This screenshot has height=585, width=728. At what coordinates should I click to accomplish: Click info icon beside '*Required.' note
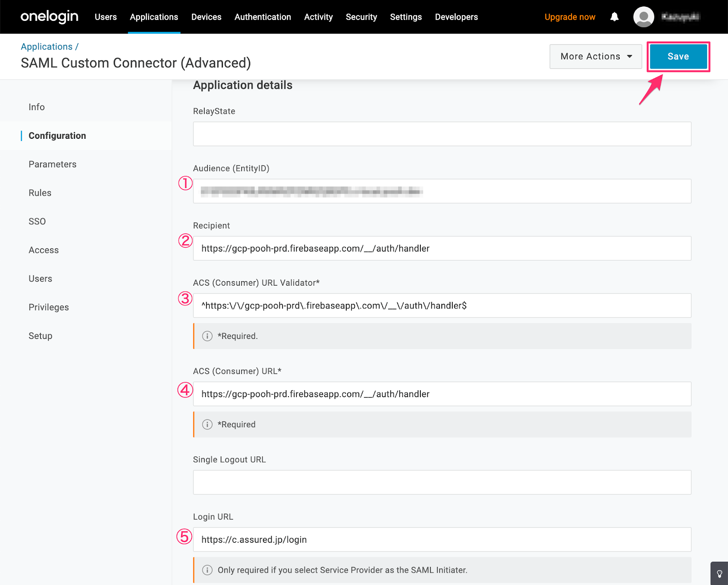[207, 336]
